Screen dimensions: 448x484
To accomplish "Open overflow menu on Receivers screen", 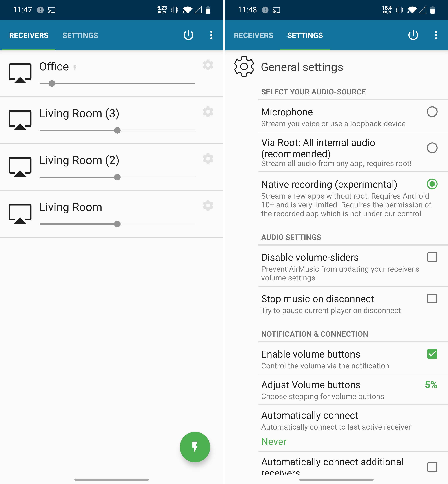I will pyautogui.click(x=211, y=35).
